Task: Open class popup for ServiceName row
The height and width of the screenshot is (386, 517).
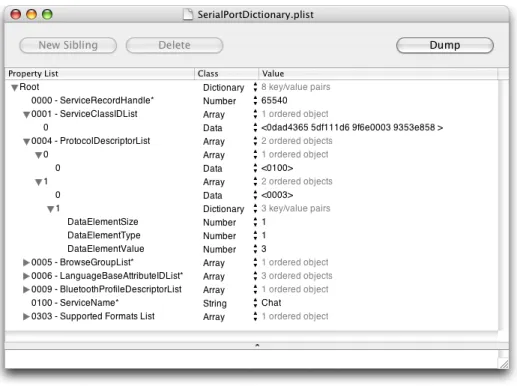Action: 255,303
